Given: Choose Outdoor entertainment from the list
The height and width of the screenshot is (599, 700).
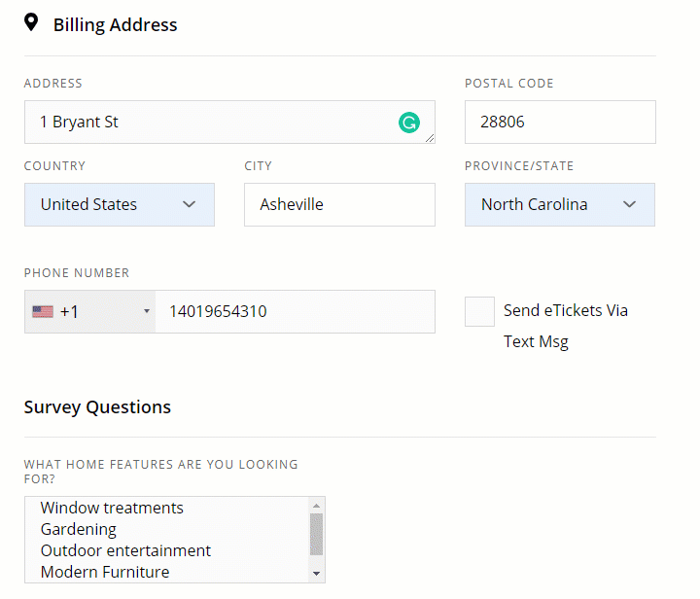Looking at the screenshot, I should [x=125, y=550].
